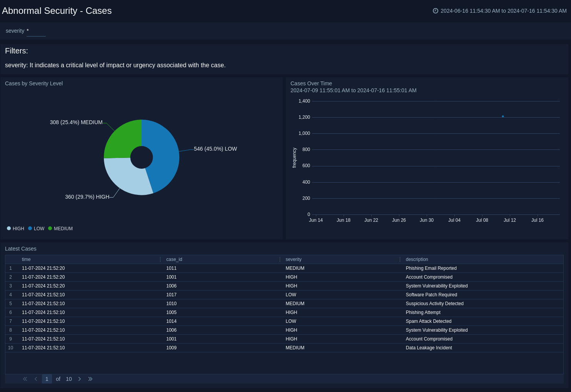Click the 'Latest Cases' panel title
Image resolution: width=571 pixels, height=392 pixels.
pyautogui.click(x=21, y=249)
